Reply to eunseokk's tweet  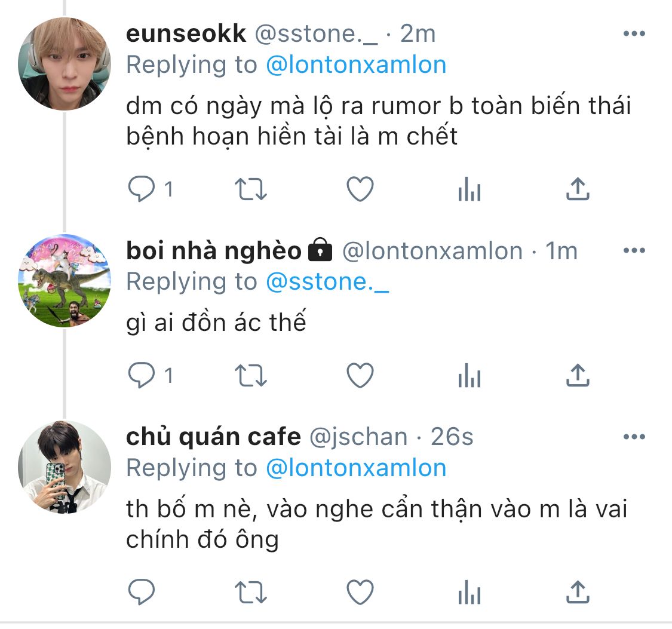[142, 190]
